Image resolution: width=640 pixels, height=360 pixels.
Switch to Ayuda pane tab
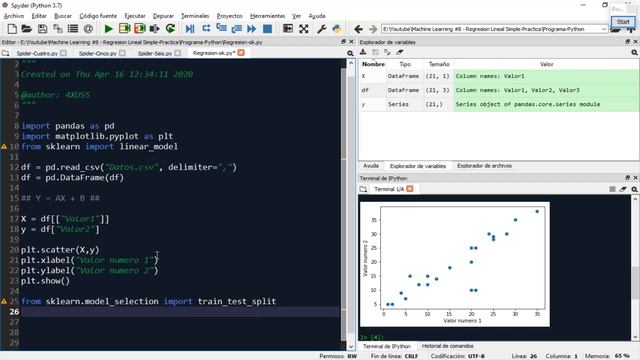point(371,166)
